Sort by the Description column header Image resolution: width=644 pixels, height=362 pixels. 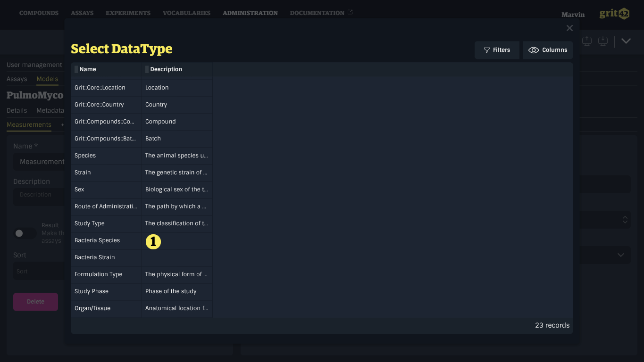[x=166, y=69]
